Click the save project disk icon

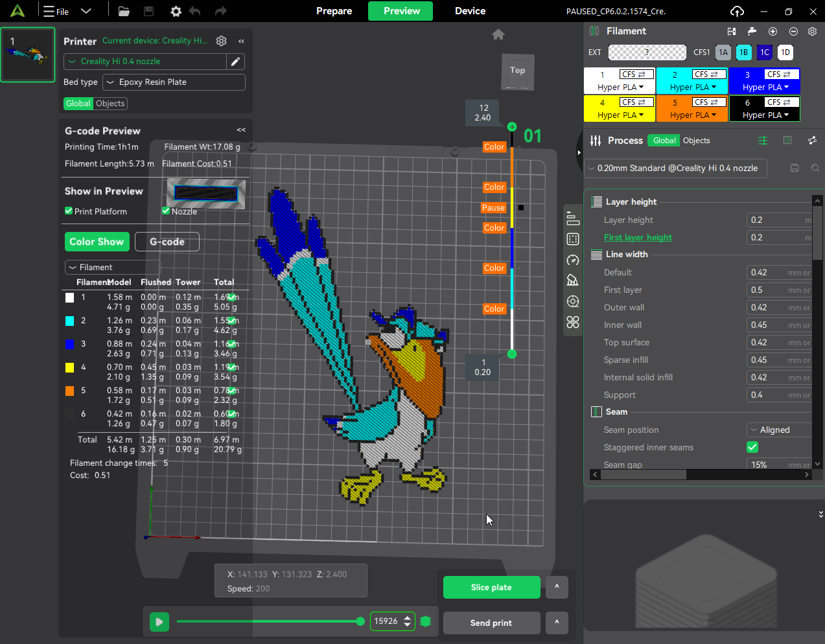point(148,12)
